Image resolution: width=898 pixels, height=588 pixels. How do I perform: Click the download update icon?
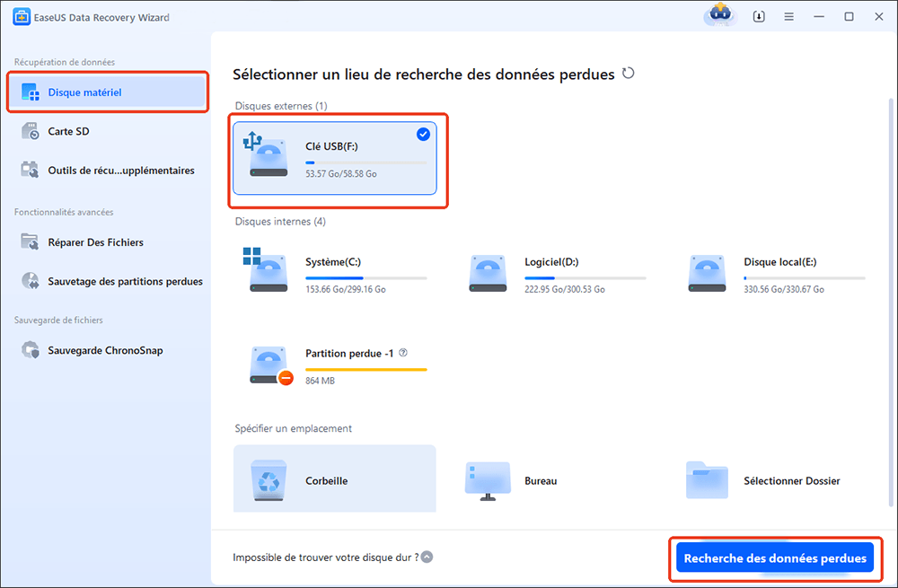tap(759, 16)
